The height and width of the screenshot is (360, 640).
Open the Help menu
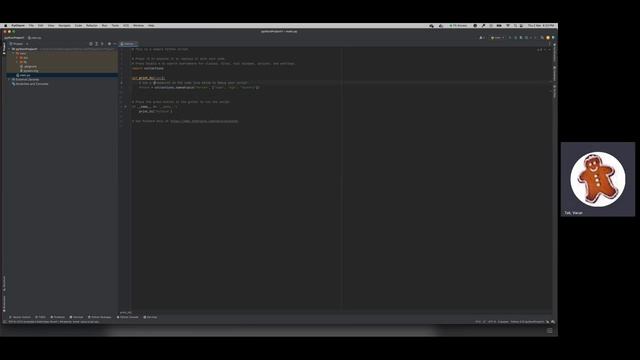click(151, 25)
